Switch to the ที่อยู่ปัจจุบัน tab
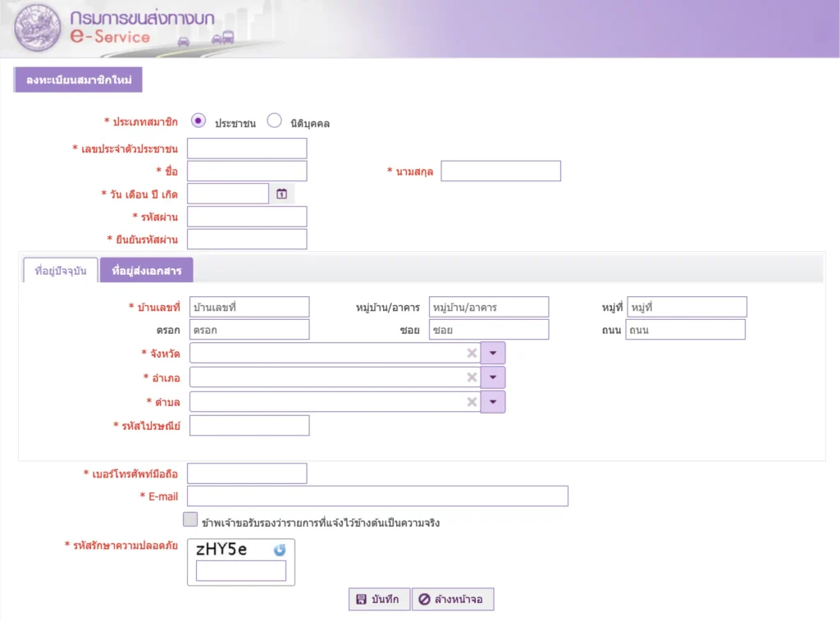Screen dimensions: 840x621 coord(61,271)
